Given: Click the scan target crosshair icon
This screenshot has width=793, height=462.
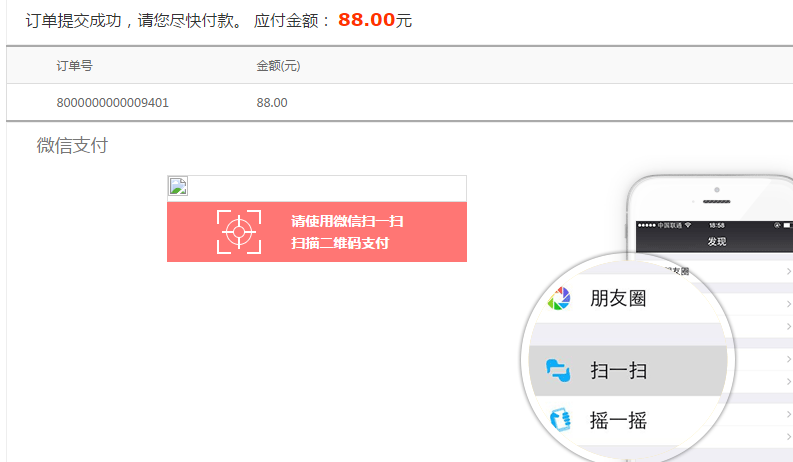Looking at the screenshot, I should coord(239,232).
